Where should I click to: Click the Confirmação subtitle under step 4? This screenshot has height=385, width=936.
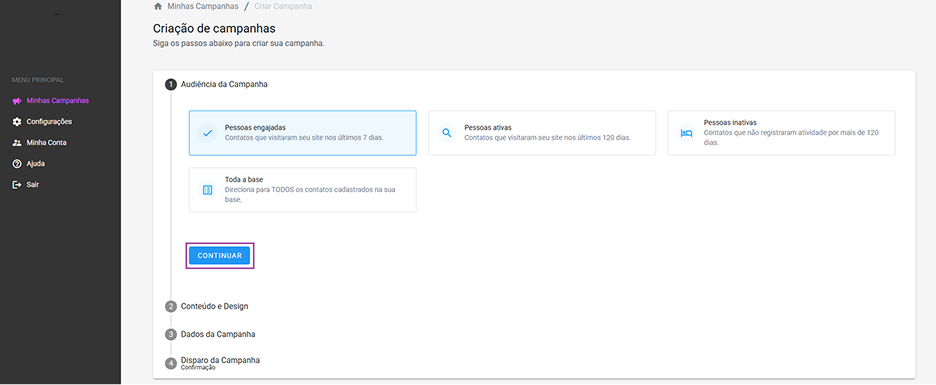click(x=198, y=368)
